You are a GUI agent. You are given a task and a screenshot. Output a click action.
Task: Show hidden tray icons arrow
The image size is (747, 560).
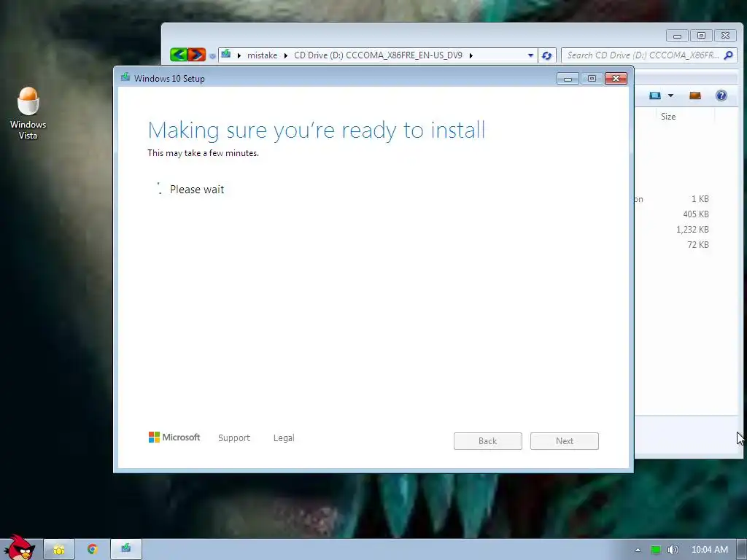point(638,550)
